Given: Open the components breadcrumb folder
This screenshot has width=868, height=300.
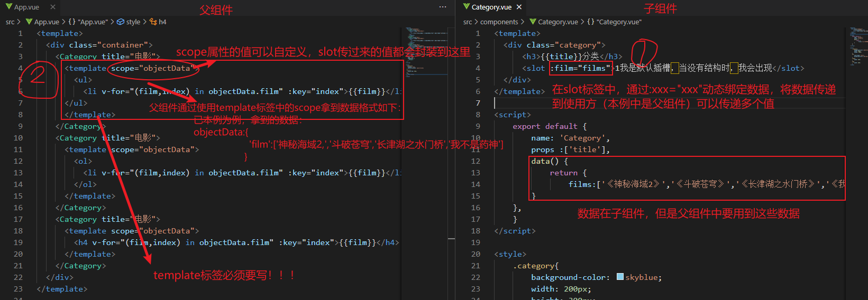Looking at the screenshot, I should [499, 22].
